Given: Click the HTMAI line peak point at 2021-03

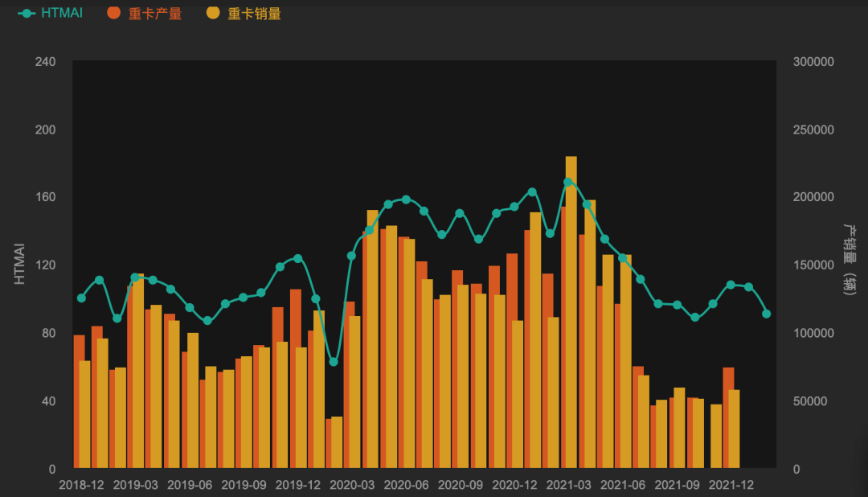Looking at the screenshot, I should pos(568,182).
